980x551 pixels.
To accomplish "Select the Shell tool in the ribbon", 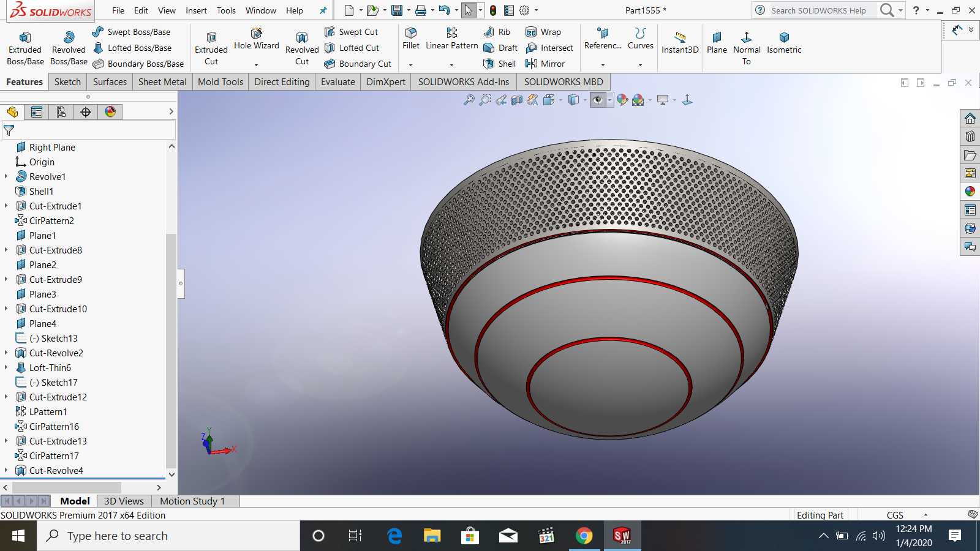I will point(499,64).
